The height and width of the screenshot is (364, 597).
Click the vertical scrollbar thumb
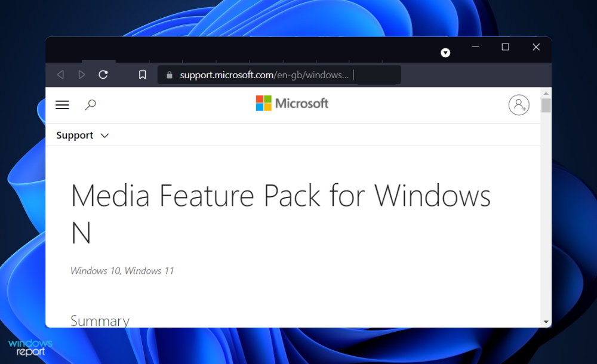(x=546, y=106)
